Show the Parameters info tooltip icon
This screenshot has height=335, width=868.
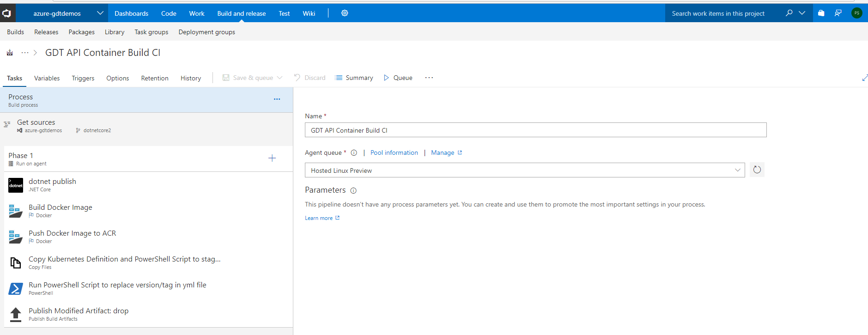(353, 190)
